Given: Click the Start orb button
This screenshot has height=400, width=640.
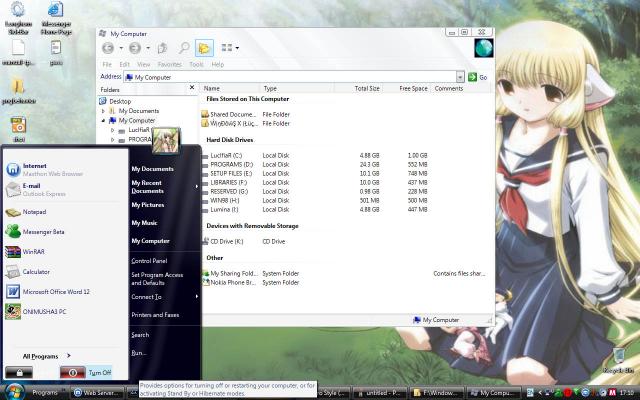Looking at the screenshot, I should (14, 392).
